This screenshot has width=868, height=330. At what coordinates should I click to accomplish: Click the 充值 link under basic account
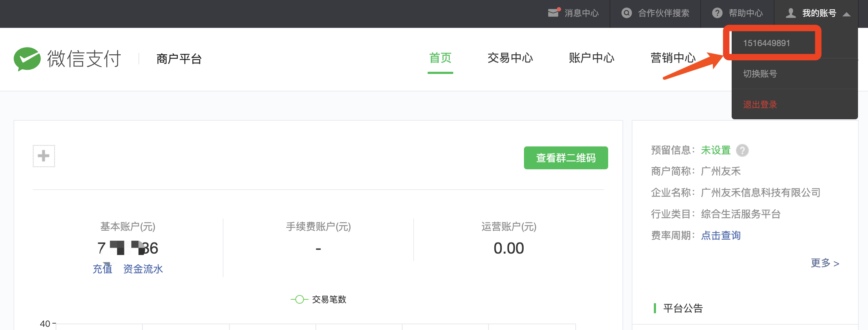pyautogui.click(x=102, y=269)
